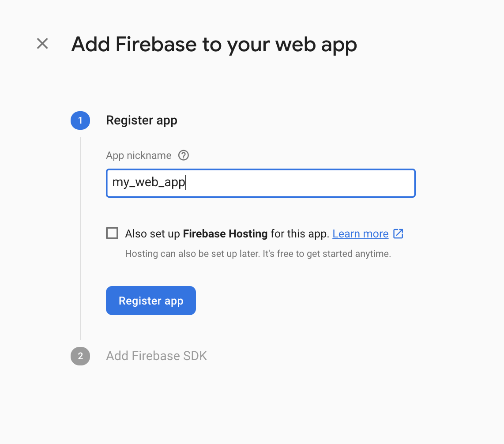Enable the Firebase Hosting setup checkbox
This screenshot has height=444, width=504.
click(x=112, y=233)
